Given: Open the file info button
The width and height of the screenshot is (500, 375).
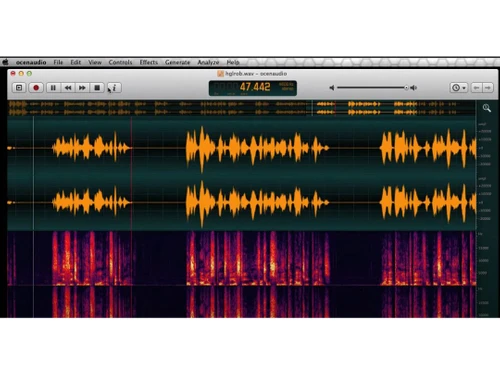Looking at the screenshot, I should coord(114,88).
